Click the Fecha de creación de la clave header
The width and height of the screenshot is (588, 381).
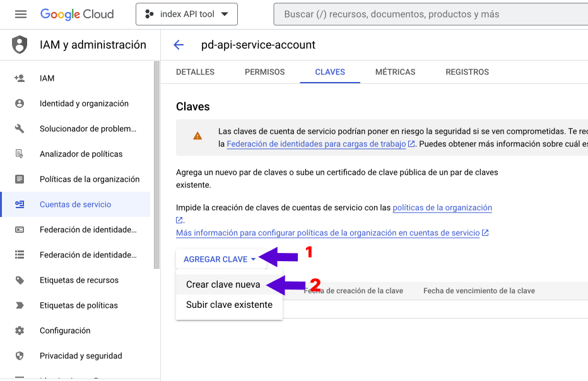pos(353,291)
